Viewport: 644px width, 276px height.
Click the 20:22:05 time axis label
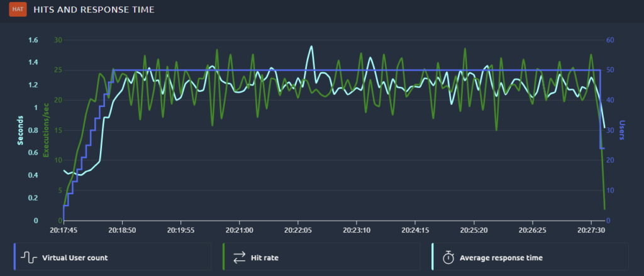coord(297,230)
